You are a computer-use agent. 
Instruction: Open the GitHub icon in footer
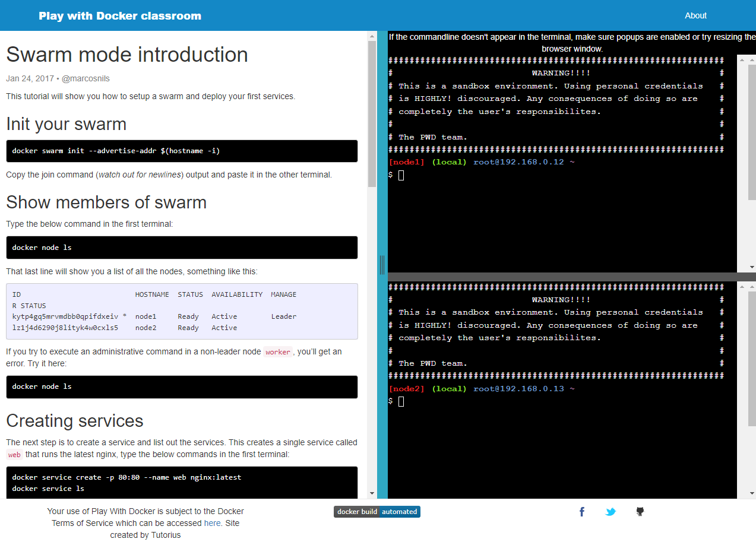click(640, 512)
